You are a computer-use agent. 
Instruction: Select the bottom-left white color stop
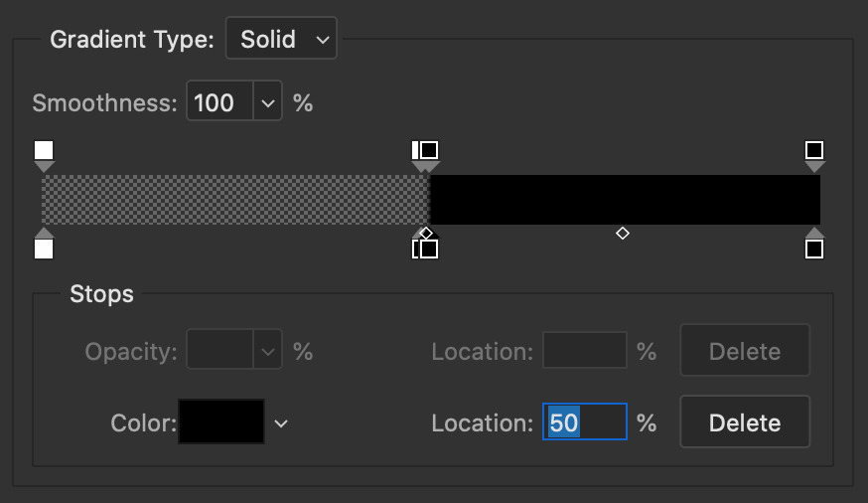click(x=44, y=248)
